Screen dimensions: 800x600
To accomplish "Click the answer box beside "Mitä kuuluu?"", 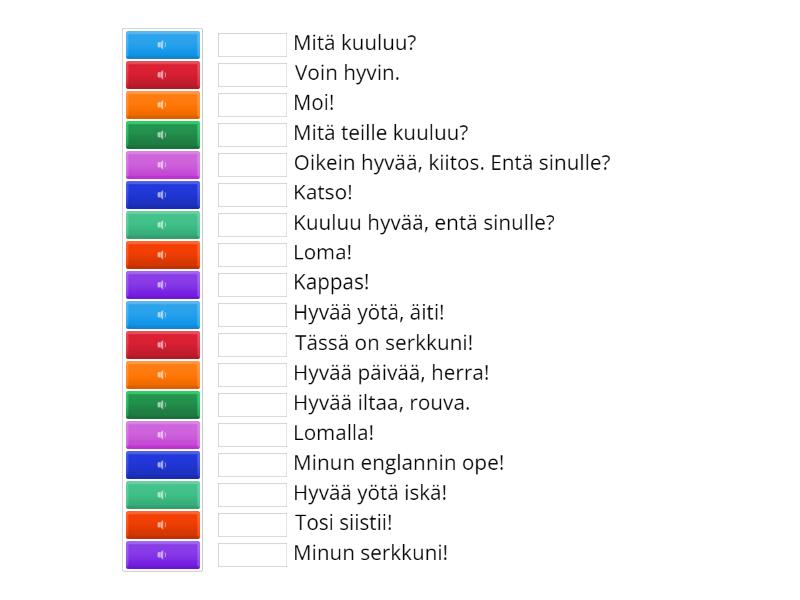I will pos(252,45).
